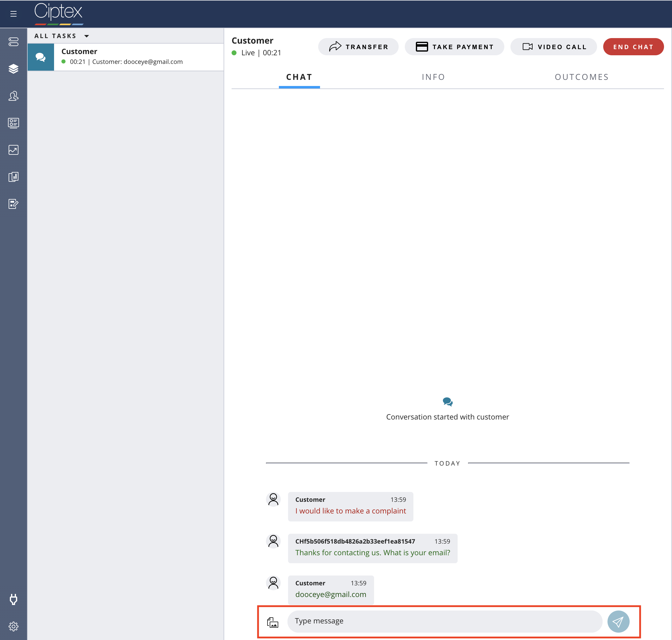
Task: Open the settings gear in sidebar
Action: [x=13, y=626]
